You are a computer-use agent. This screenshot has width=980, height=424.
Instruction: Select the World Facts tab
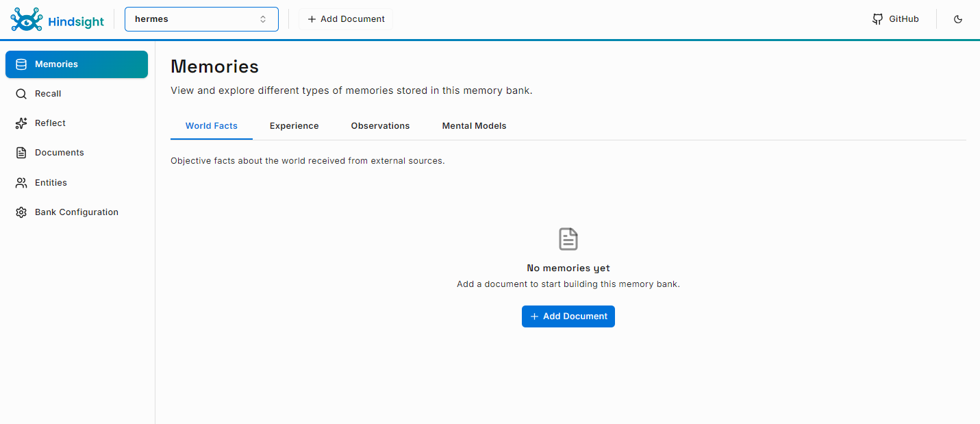(x=211, y=126)
